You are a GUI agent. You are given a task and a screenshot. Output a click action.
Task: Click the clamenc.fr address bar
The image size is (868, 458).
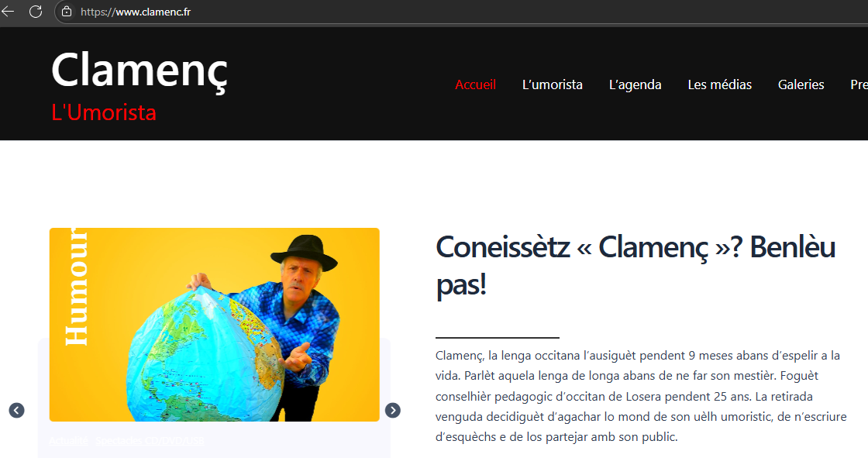point(460,12)
